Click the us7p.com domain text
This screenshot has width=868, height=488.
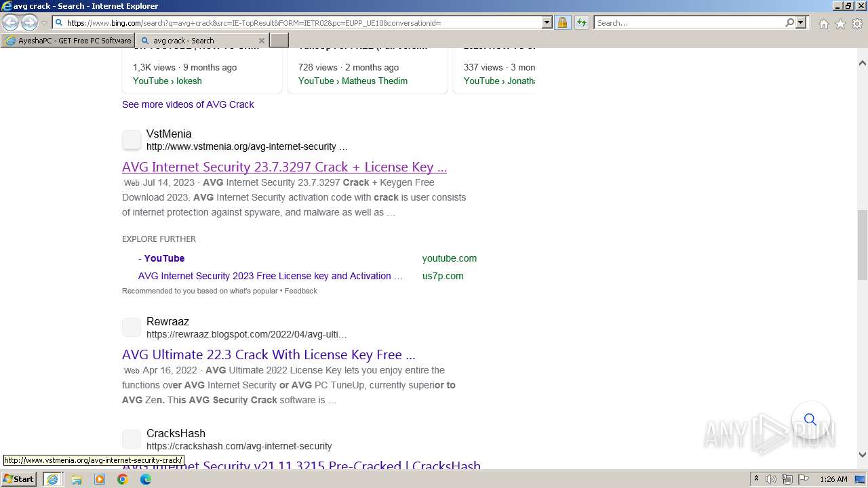coord(443,276)
